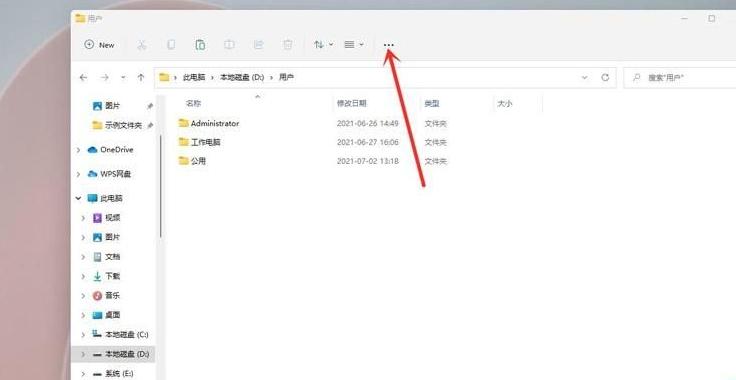Viewport: 736px width, 380px height.
Task: Click the Paste clipboard icon
Action: click(x=200, y=45)
